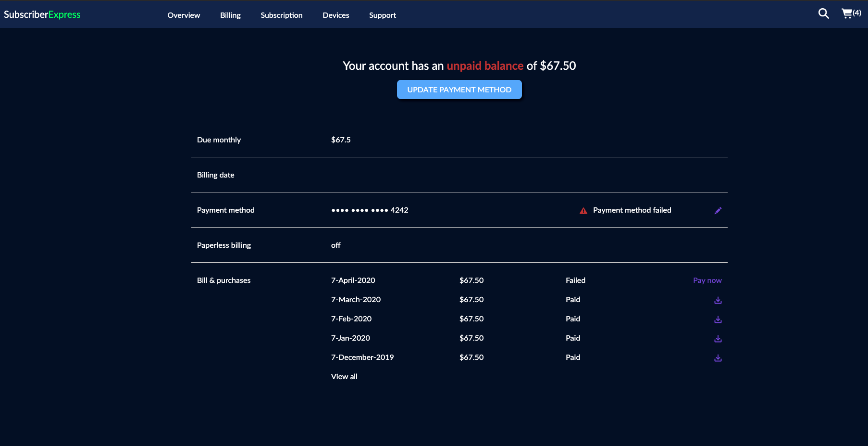This screenshot has width=868, height=446.
Task: Edit the payment method with the pencil icon
Action: pyautogui.click(x=718, y=210)
